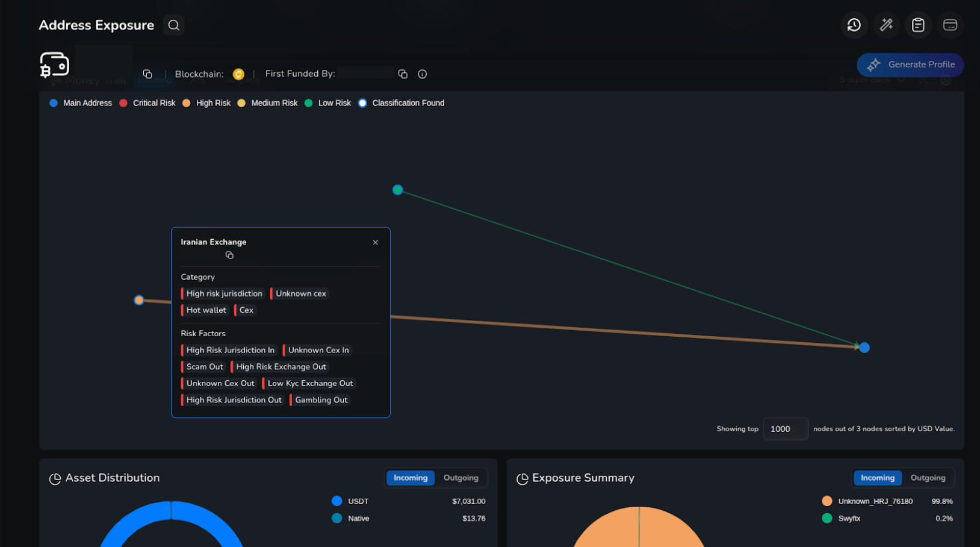
Task: Click the Unknown cex category tag
Action: [x=299, y=293]
